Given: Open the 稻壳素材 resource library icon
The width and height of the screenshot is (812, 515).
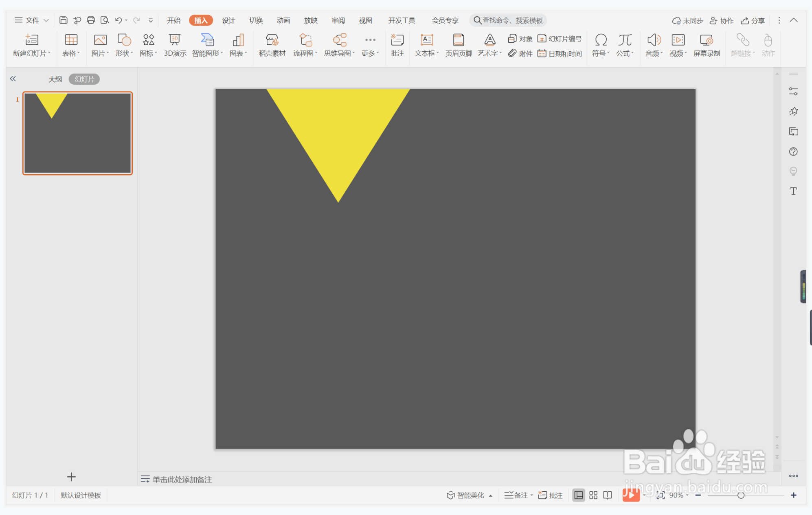Looking at the screenshot, I should (272, 40).
